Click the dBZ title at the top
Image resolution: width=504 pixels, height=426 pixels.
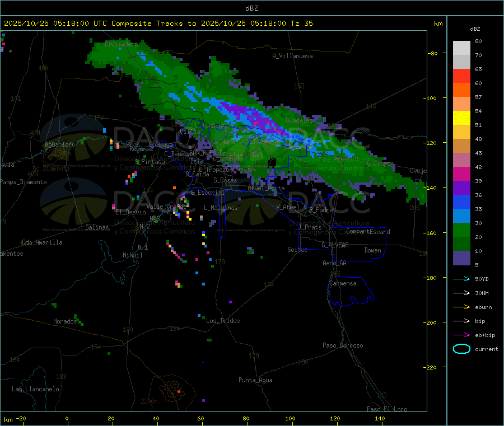pos(252,8)
